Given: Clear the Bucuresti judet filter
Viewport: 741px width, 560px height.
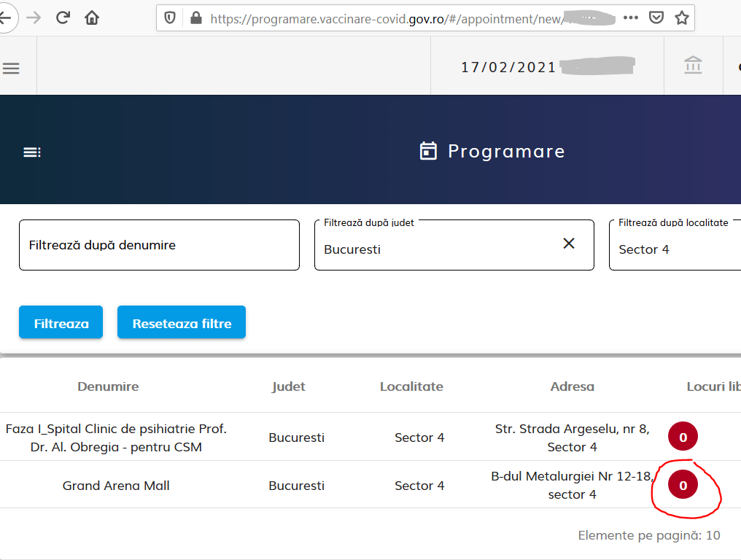Looking at the screenshot, I should coord(569,244).
